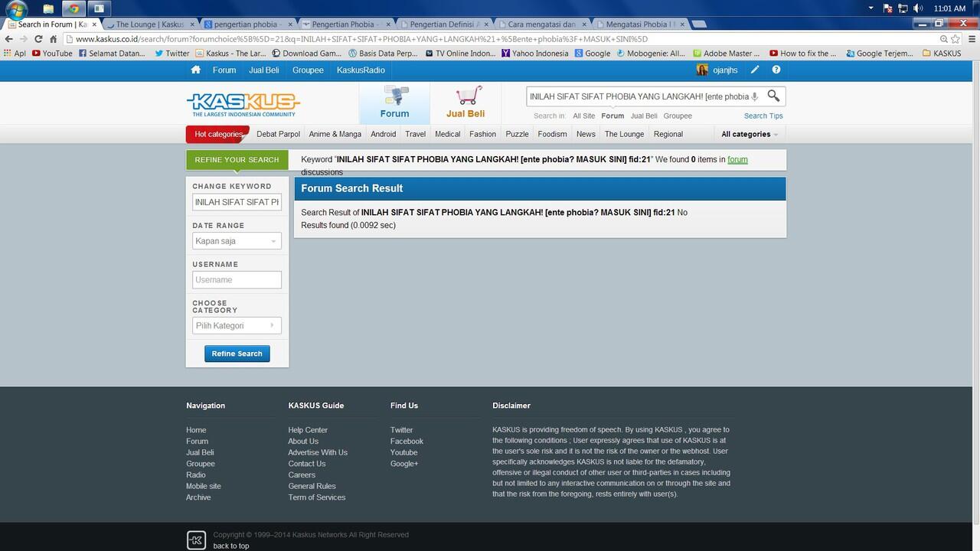
Task: Open Help Center footer link
Action: point(308,430)
